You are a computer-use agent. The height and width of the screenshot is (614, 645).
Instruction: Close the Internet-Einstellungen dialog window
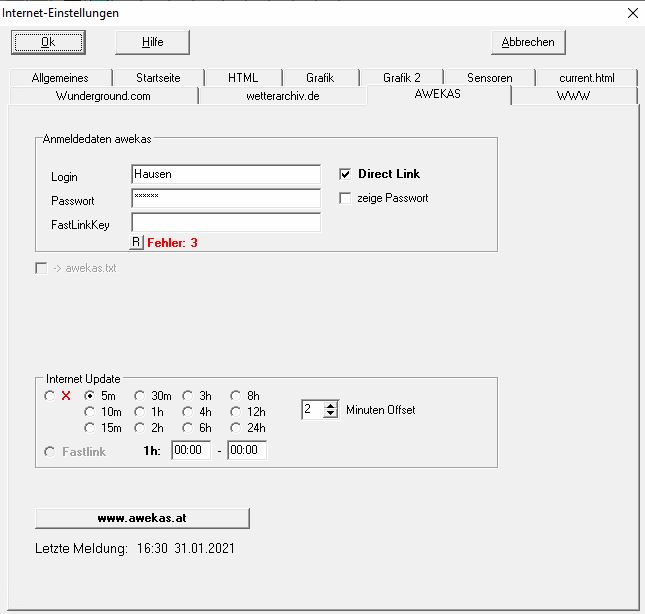631,13
